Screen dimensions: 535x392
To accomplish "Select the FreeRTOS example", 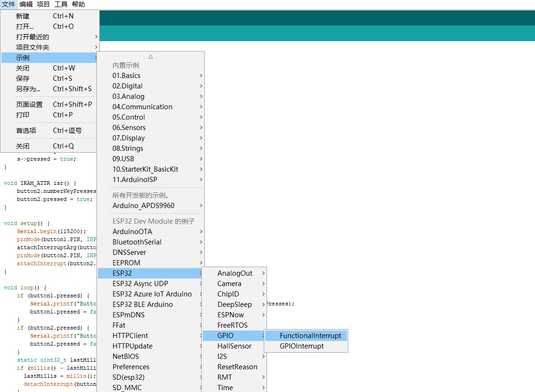I will click(234, 325).
